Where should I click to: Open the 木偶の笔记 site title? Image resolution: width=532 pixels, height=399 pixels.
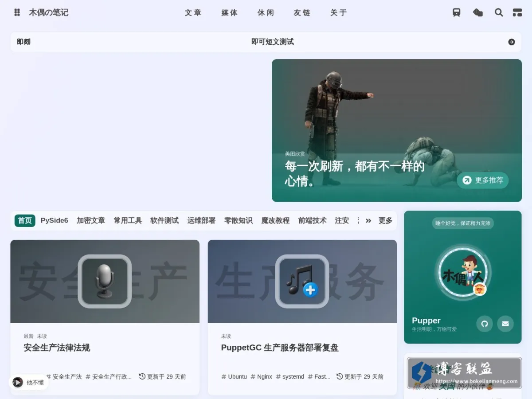pyautogui.click(x=49, y=12)
